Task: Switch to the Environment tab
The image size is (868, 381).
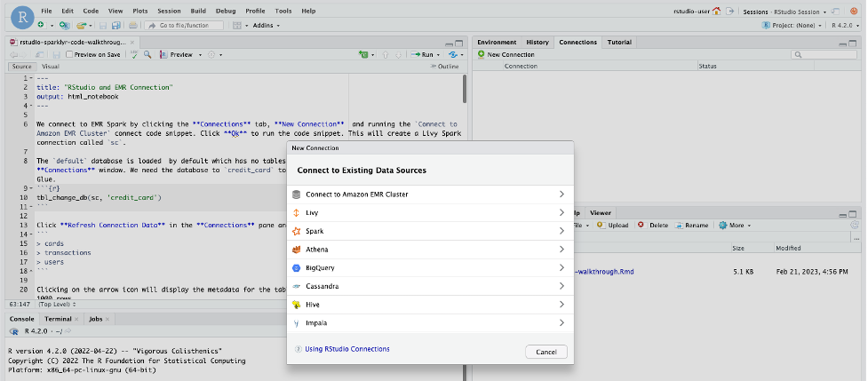Action: coord(497,42)
